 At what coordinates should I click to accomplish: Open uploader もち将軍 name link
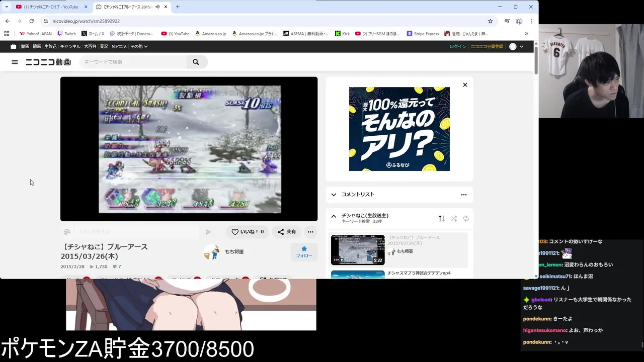[234, 251]
